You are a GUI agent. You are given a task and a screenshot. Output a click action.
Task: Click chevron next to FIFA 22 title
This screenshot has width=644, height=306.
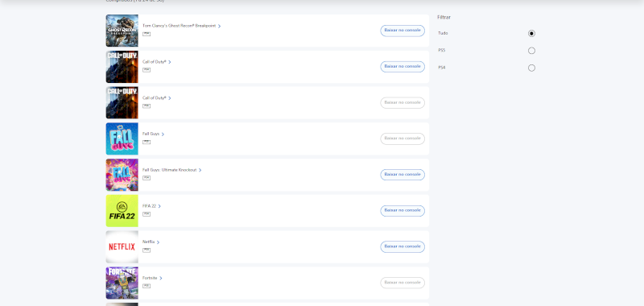point(159,206)
